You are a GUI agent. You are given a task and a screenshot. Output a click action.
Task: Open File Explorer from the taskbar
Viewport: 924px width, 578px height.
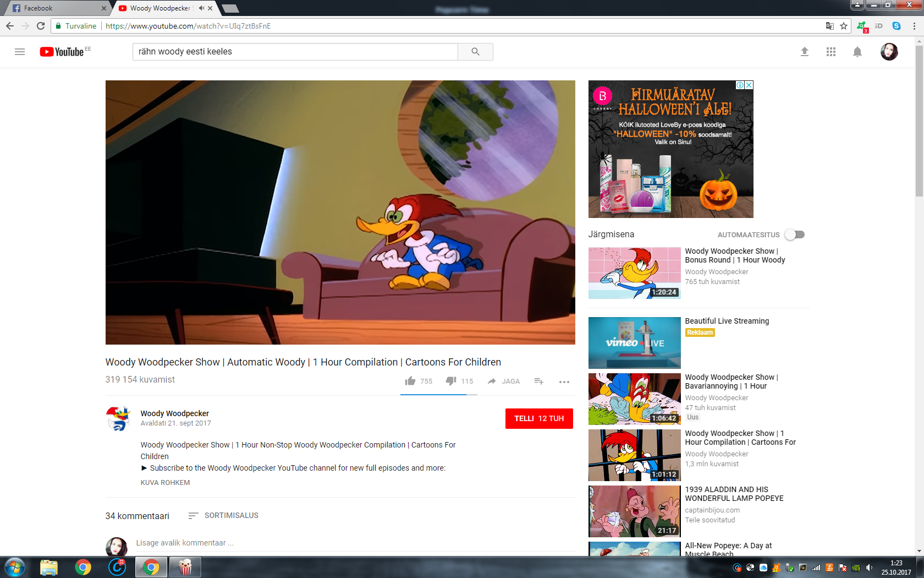point(48,567)
